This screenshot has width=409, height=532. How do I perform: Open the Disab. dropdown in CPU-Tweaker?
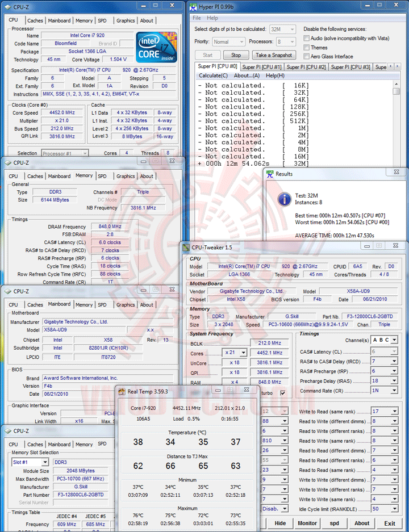click(x=285, y=509)
